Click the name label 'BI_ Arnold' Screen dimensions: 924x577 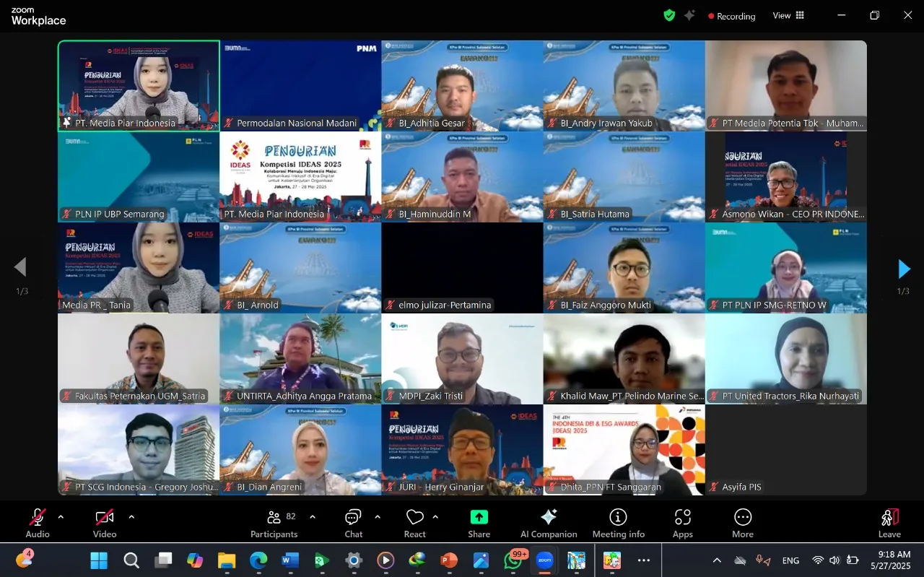pyautogui.click(x=258, y=305)
